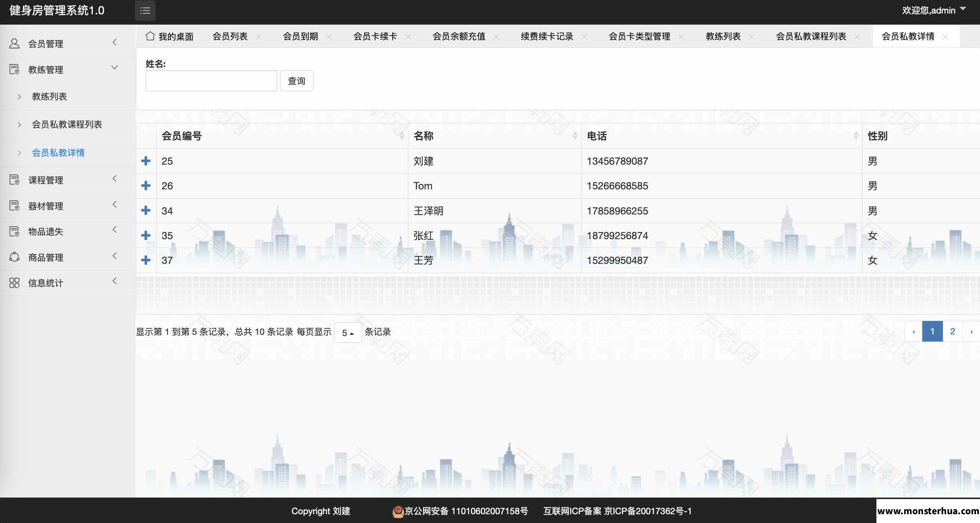
Task: Sort table by 电话 column
Action: coord(856,136)
